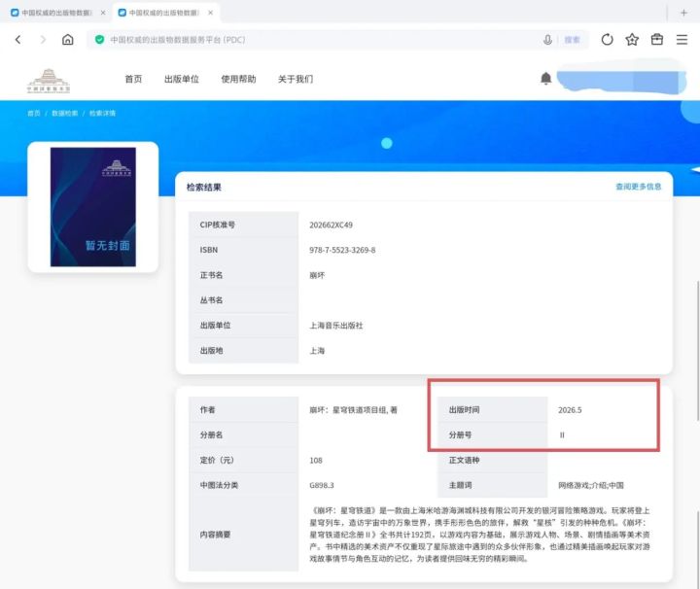700x589 pixels.
Task: Click the 中图法分类 field label
Action: click(219, 485)
